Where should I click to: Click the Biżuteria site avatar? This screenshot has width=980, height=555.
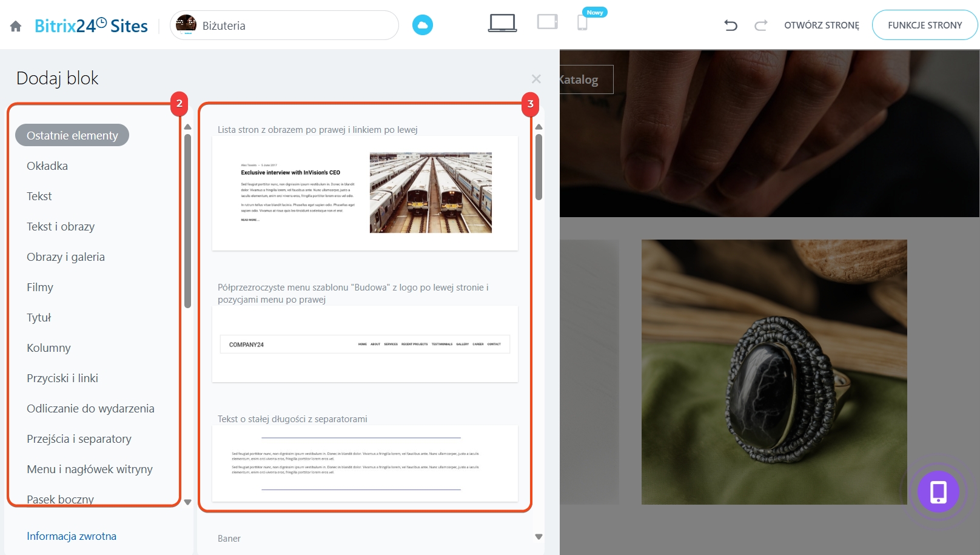tap(186, 25)
